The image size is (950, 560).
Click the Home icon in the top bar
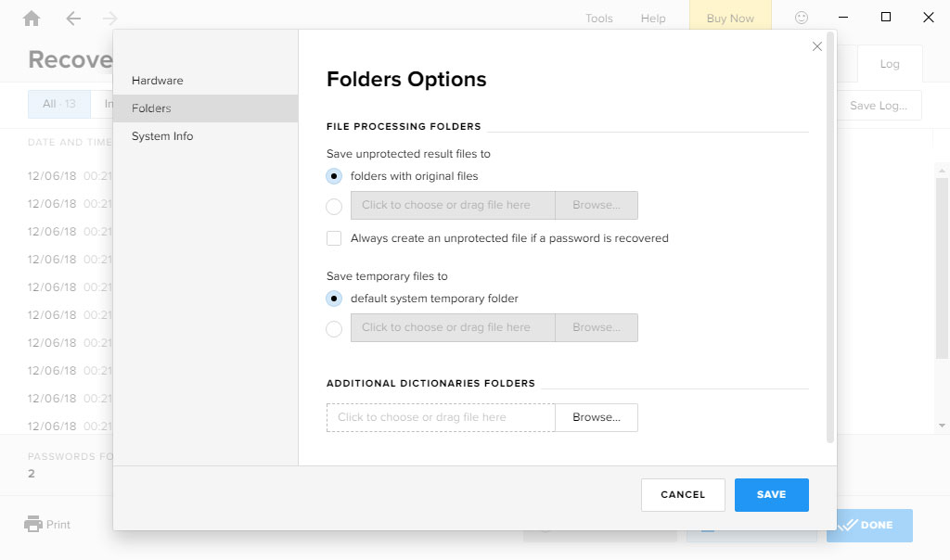32,19
